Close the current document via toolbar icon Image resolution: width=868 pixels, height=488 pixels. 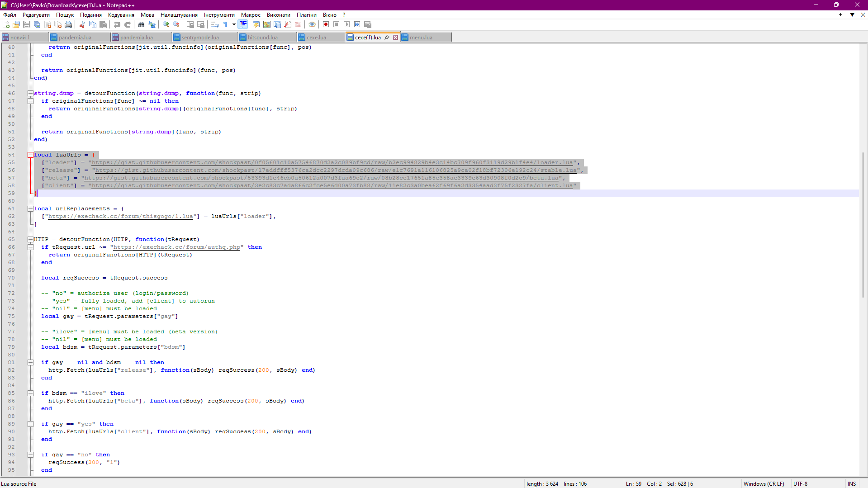[x=47, y=24]
